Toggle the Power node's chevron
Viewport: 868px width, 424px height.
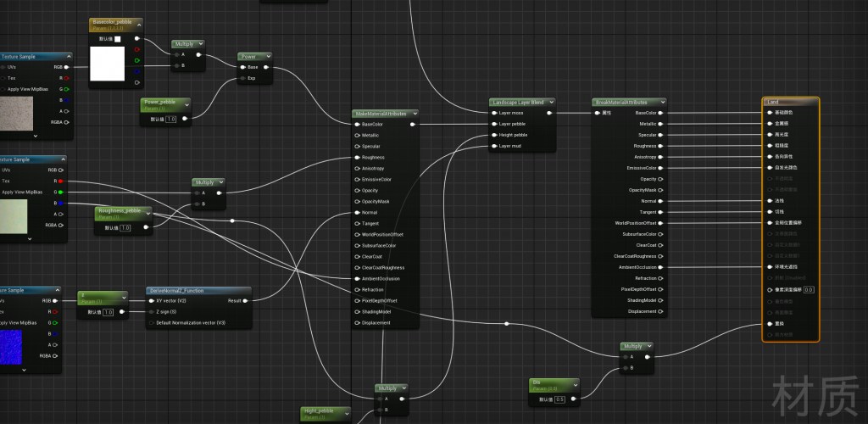pos(268,57)
